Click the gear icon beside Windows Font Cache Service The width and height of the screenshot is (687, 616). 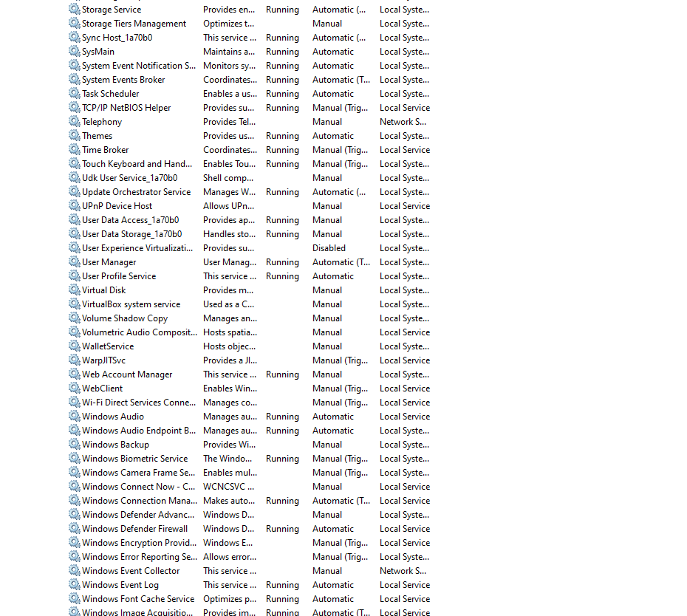pyautogui.click(x=75, y=598)
